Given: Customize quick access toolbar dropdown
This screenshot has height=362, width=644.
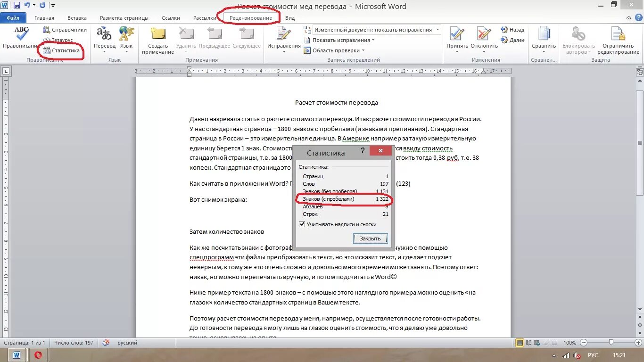Looking at the screenshot, I should pyautogui.click(x=52, y=6).
